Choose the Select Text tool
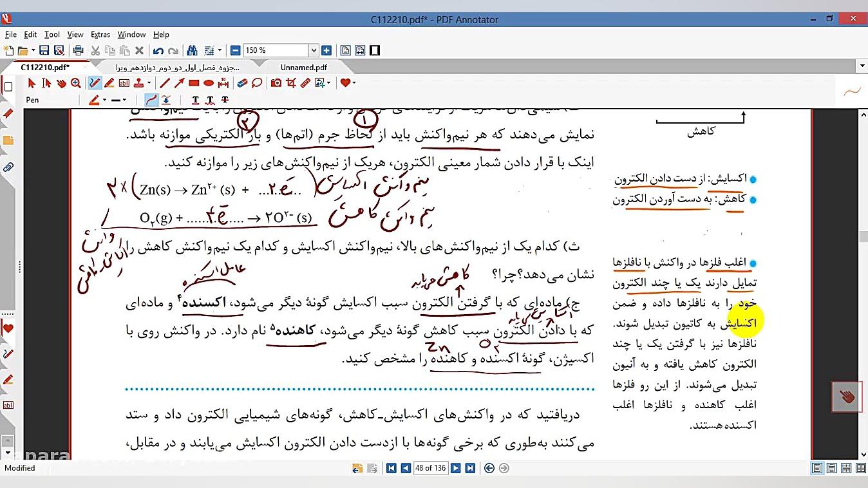Image resolution: width=868 pixels, height=488 pixels. pyautogui.click(x=46, y=83)
